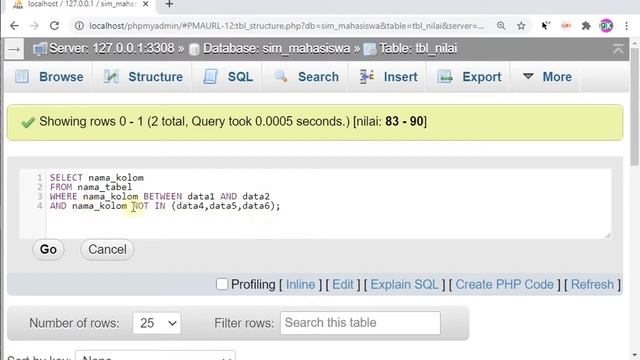This screenshot has width=640, height=360.
Task: Click the red extension icon in toolbar
Action: pyautogui.click(x=566, y=26)
